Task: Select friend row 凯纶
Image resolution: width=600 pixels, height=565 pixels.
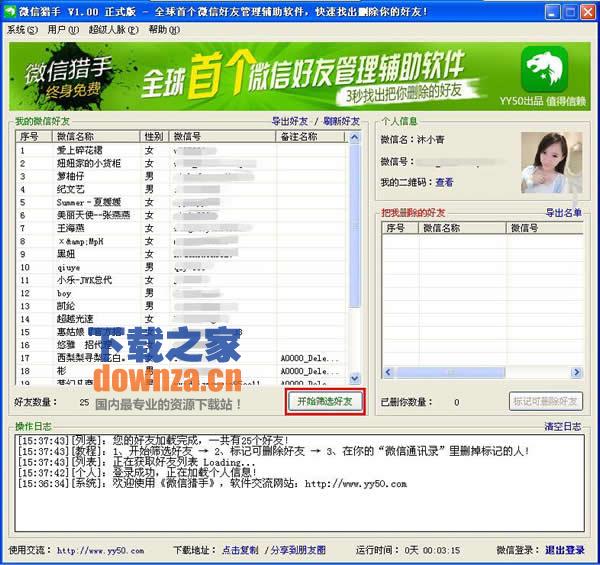Action: (181, 306)
